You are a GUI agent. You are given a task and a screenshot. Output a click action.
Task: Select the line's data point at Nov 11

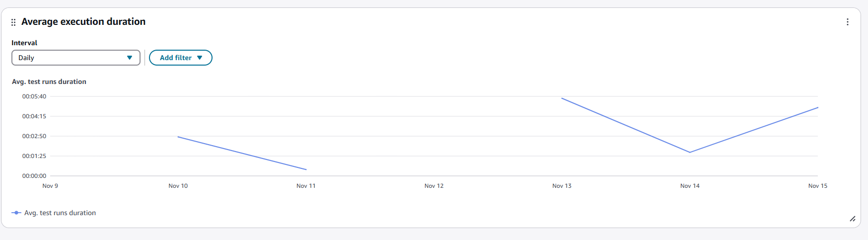pyautogui.click(x=306, y=169)
